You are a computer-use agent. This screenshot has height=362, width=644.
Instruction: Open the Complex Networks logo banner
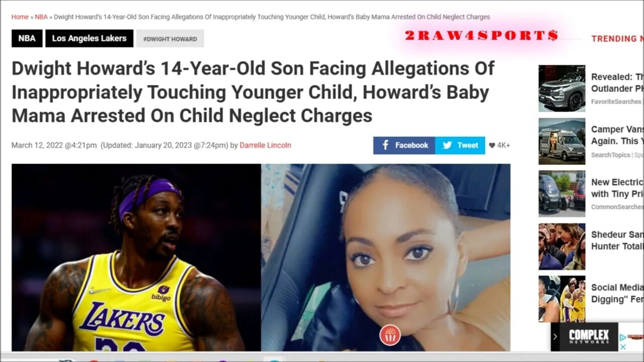click(589, 336)
